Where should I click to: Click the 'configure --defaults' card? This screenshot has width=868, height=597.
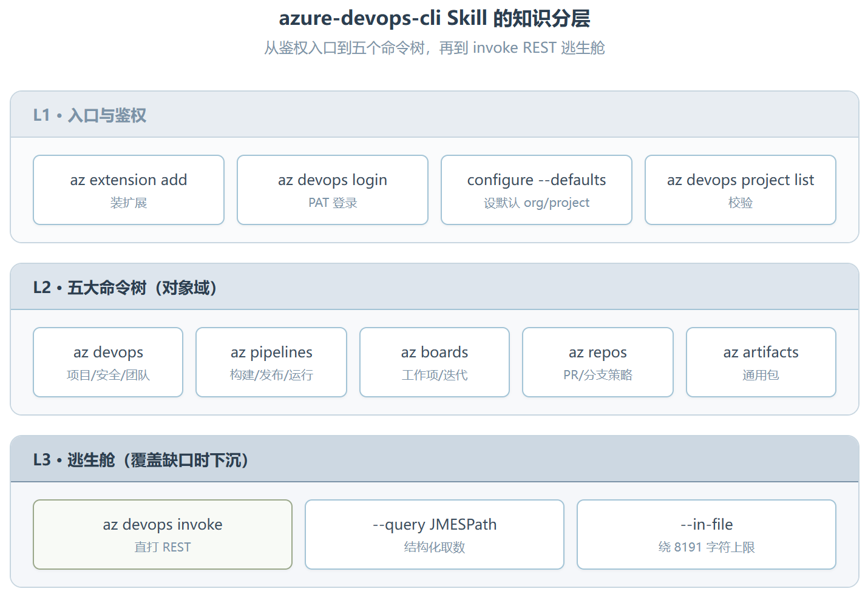537,190
